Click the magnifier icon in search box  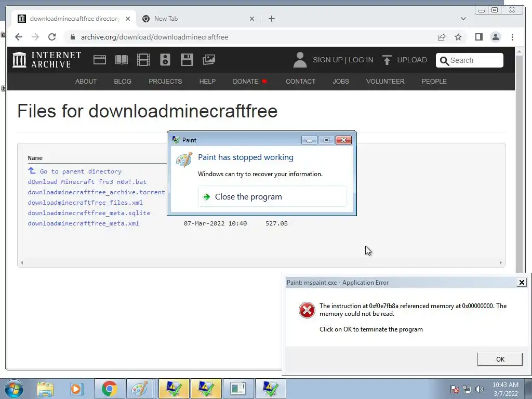tap(444, 60)
